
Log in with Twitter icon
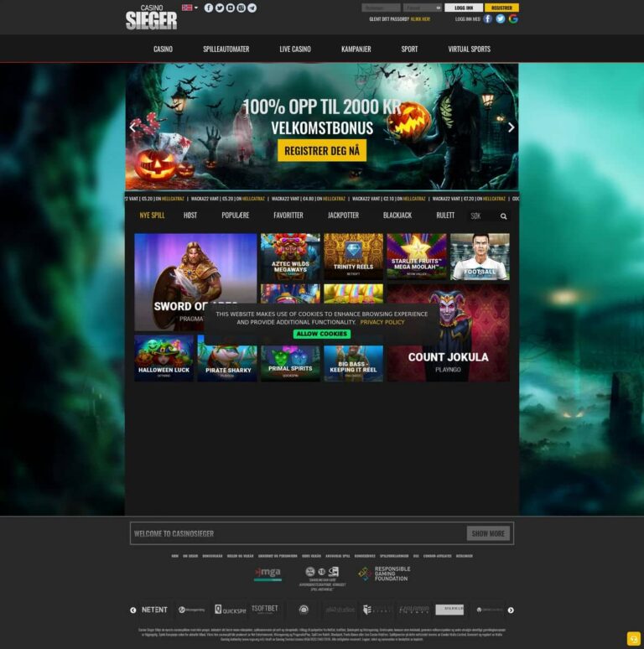(x=501, y=18)
